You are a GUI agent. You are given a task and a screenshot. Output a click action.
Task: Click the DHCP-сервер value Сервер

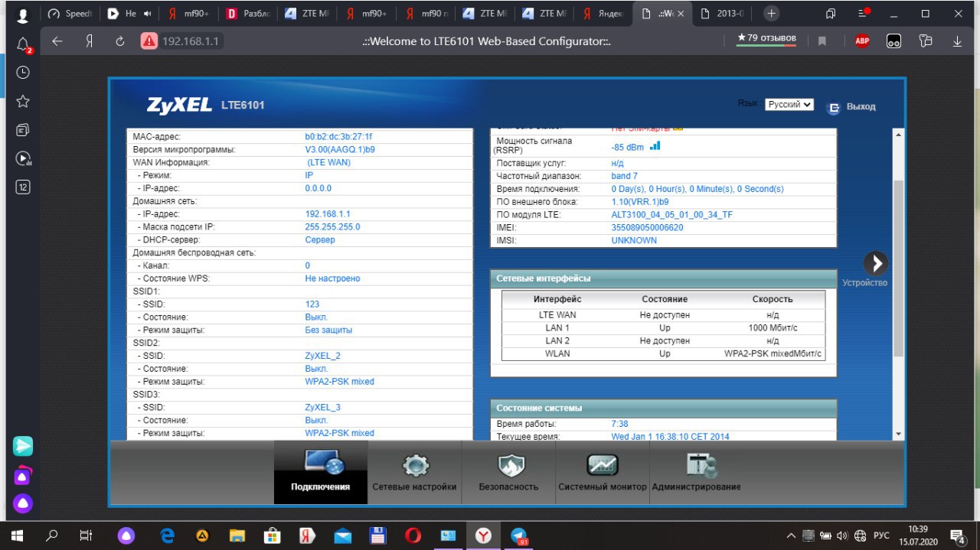click(x=320, y=240)
